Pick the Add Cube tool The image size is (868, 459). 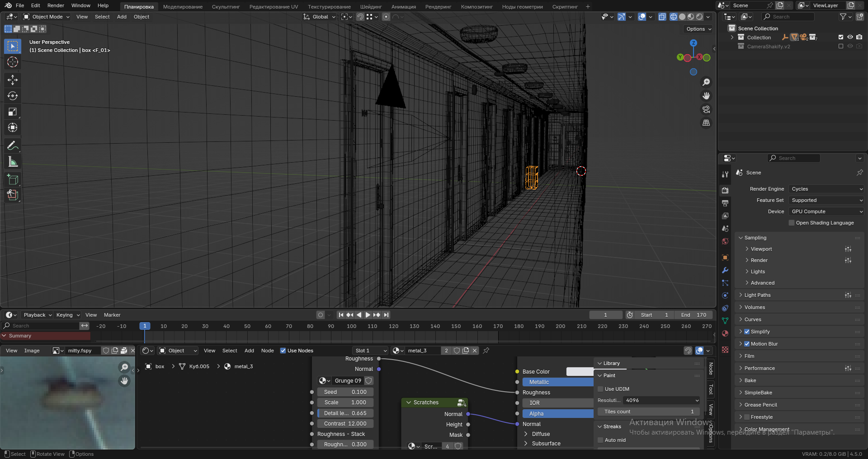pos(13,179)
